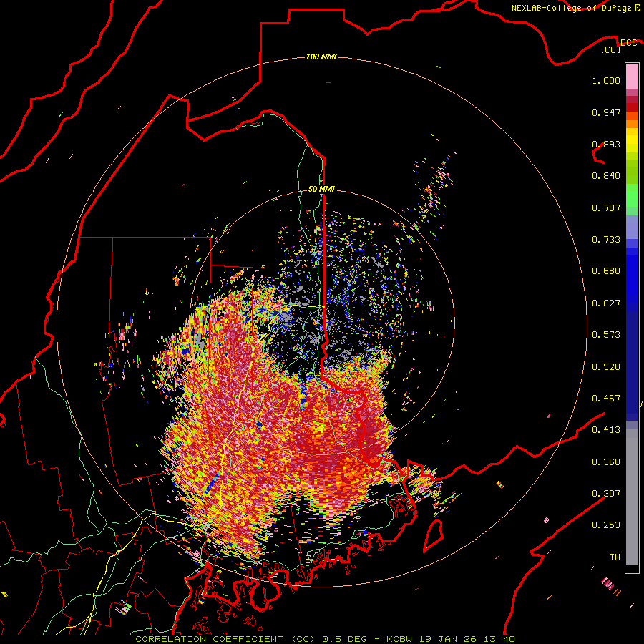Screen dimensions: 644x644
Task: Click the 1.000 legend value
Action: click(x=606, y=81)
